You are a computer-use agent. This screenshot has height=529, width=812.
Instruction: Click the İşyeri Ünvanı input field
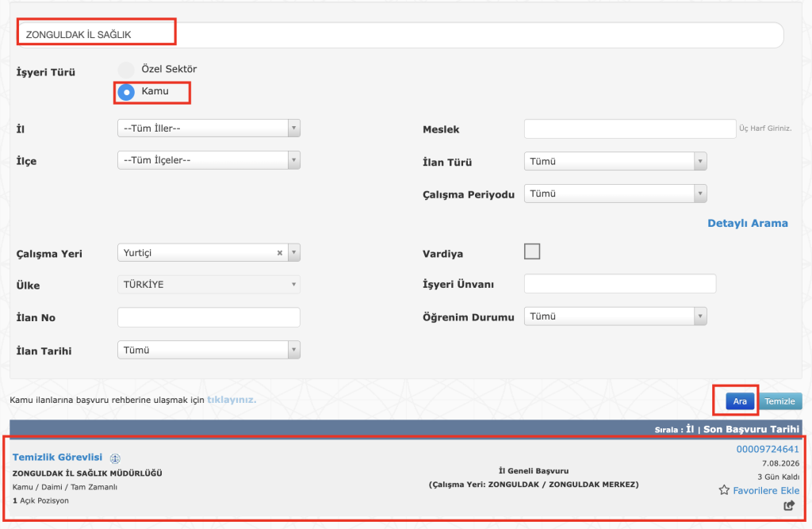pyautogui.click(x=620, y=283)
